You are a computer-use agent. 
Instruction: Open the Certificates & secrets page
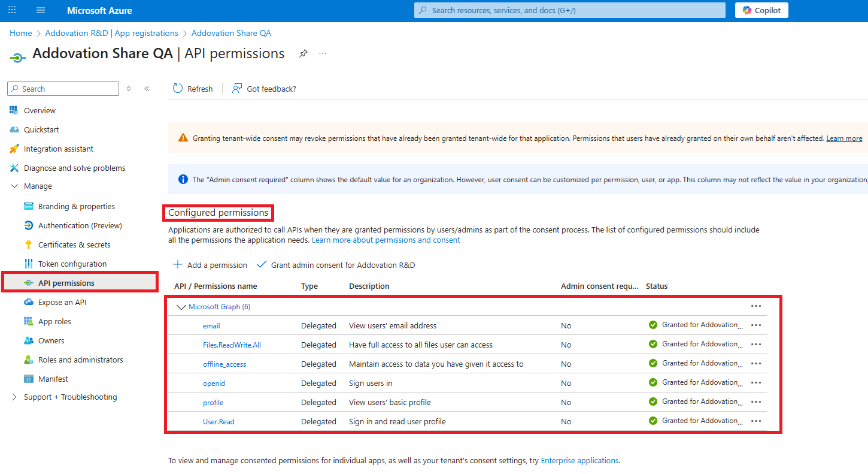coord(74,244)
